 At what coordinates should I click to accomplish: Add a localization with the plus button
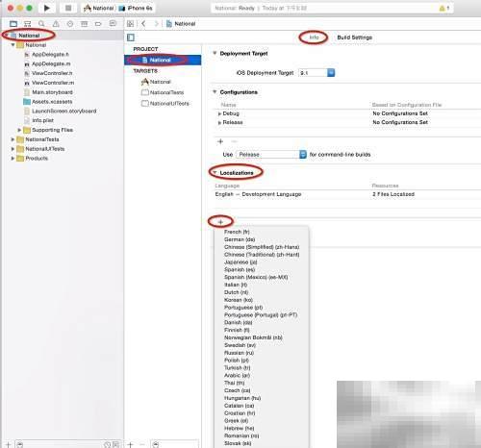[x=220, y=221]
